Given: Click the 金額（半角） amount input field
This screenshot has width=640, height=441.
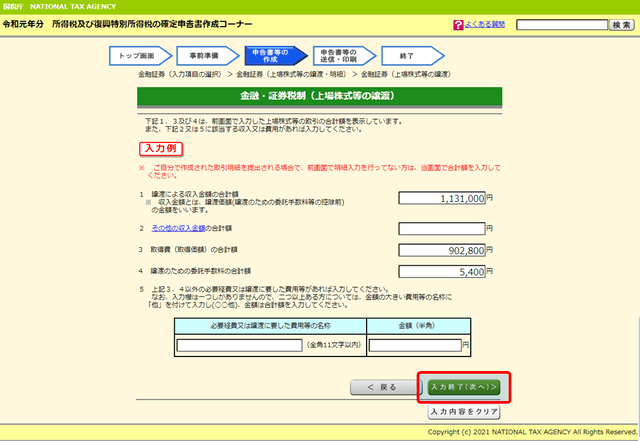Looking at the screenshot, I should 415,345.
